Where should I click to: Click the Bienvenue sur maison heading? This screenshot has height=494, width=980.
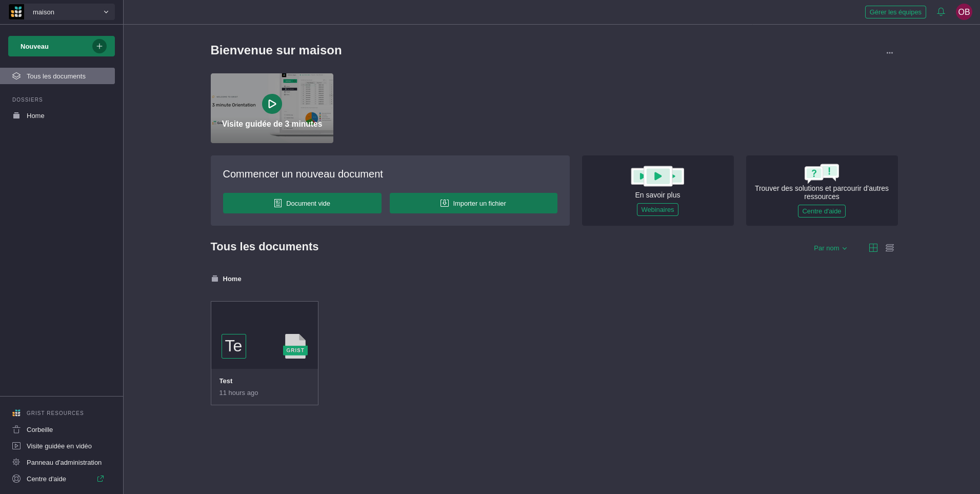pyautogui.click(x=276, y=50)
